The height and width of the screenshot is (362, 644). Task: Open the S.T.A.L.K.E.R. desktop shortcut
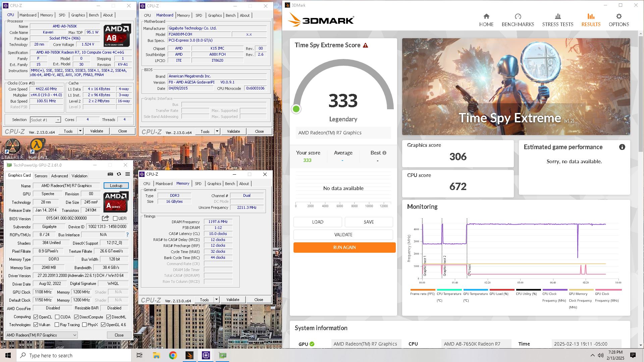click(13, 149)
